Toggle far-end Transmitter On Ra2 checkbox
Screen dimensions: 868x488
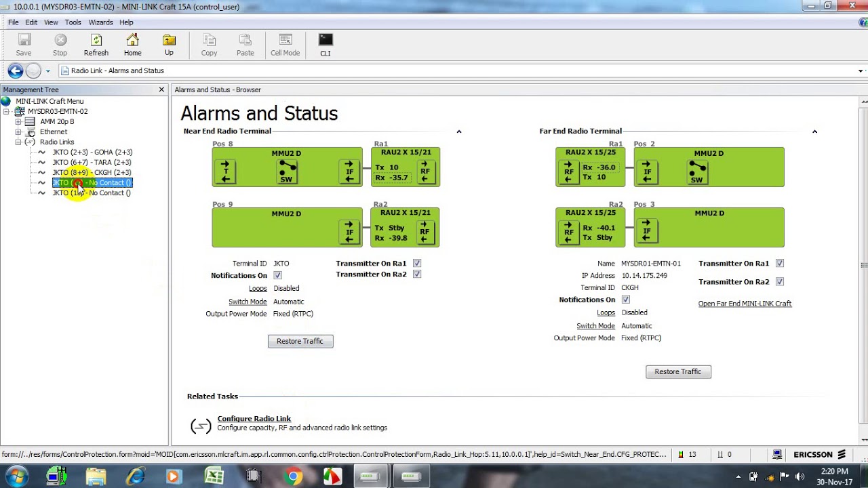pyautogui.click(x=780, y=281)
